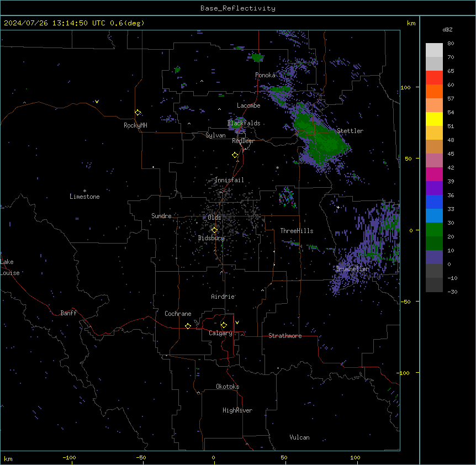This screenshot has height=465, width=476.
Task: Click the Innisfail label
Action: point(229,180)
